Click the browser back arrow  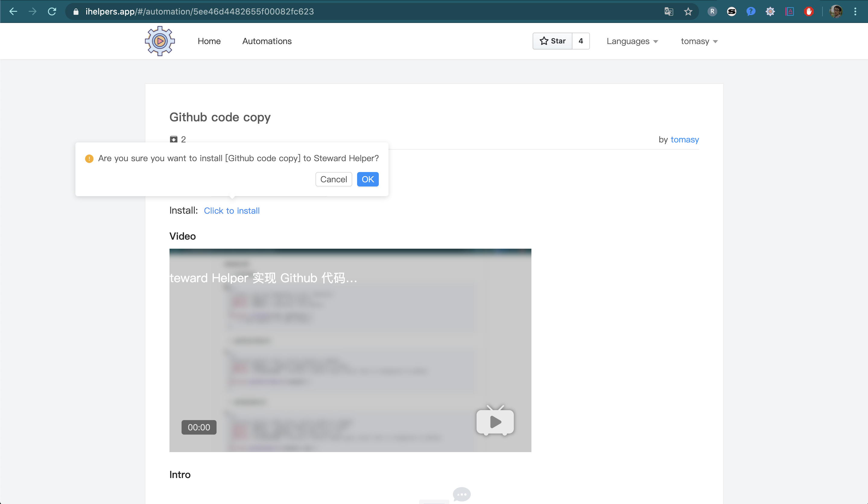(13, 11)
